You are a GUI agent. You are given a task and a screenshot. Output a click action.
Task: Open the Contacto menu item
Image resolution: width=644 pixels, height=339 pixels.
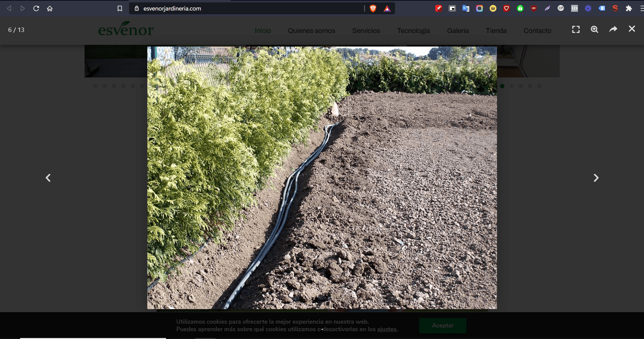coord(537,31)
